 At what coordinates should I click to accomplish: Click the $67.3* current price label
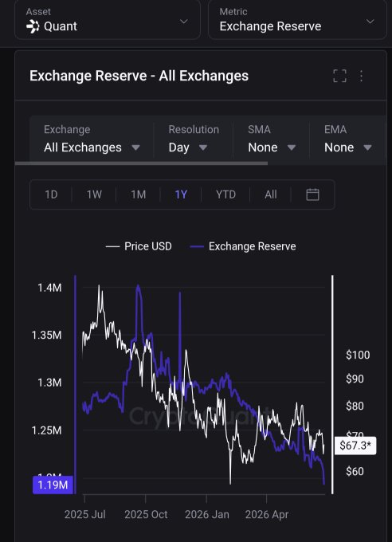point(355,446)
